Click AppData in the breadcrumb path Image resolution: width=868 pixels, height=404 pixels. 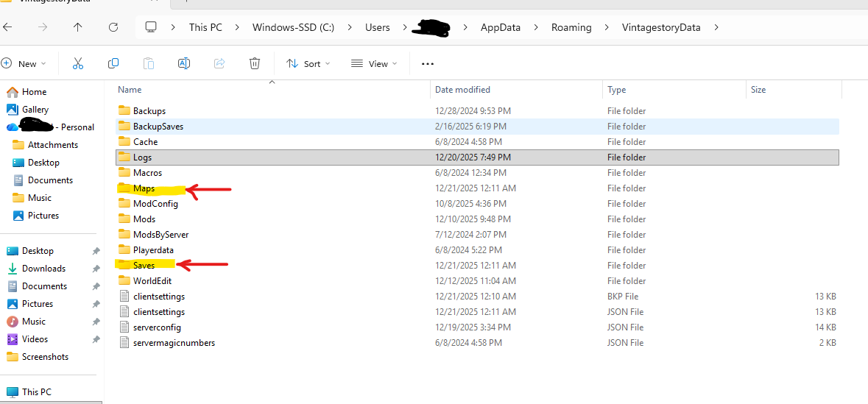500,27
